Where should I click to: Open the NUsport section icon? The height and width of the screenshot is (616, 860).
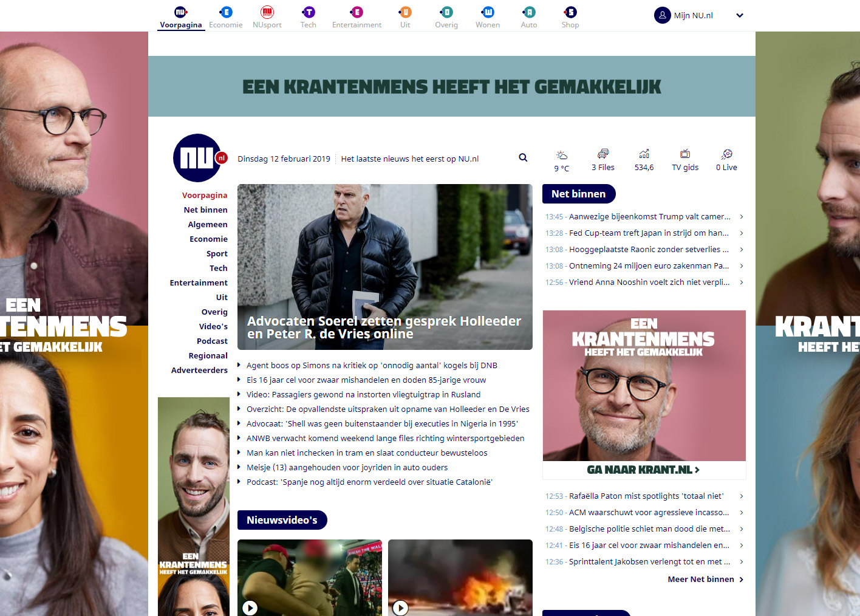coord(267,12)
